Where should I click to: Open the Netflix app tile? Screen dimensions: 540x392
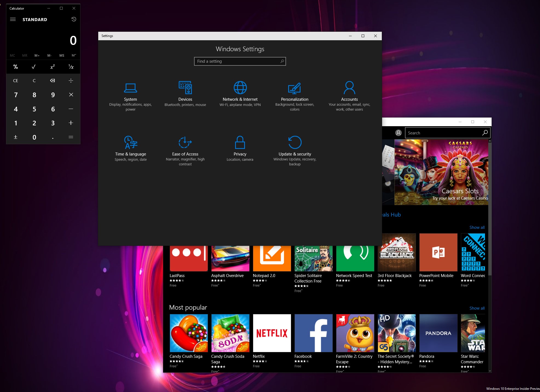point(272,333)
